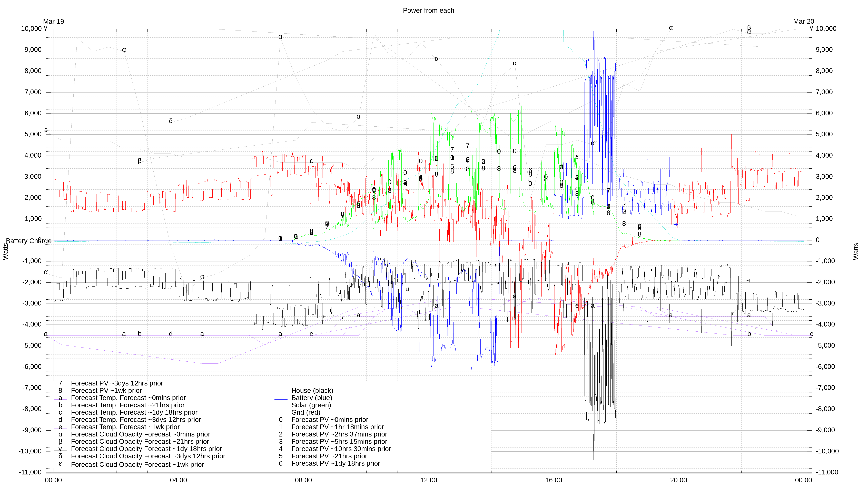Click legend 'Forecast Cloud Opacity Forecast ~21hrs prior'
Viewport: 868px width, 488px height.
coord(140,442)
